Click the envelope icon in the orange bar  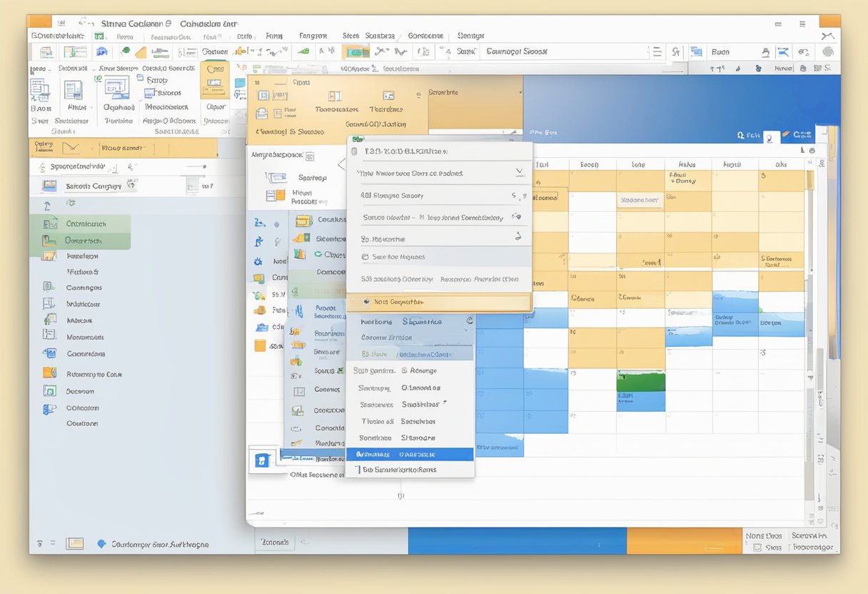tap(70, 148)
